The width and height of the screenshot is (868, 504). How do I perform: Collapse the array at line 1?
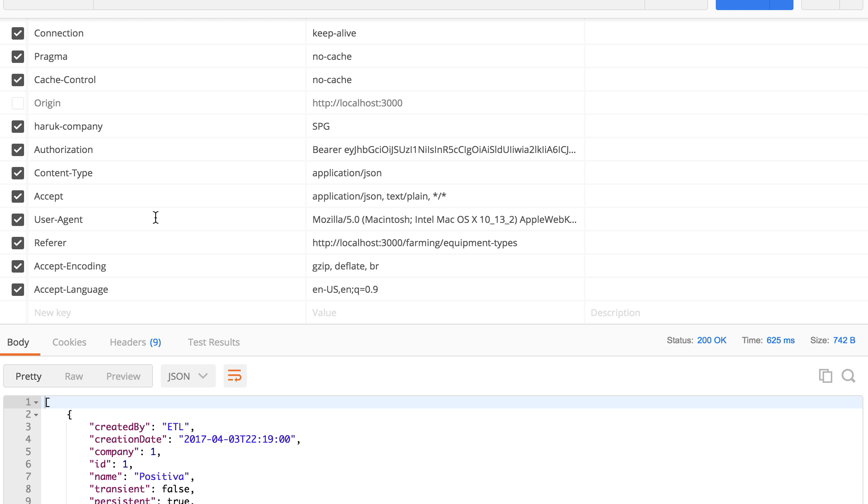36,403
